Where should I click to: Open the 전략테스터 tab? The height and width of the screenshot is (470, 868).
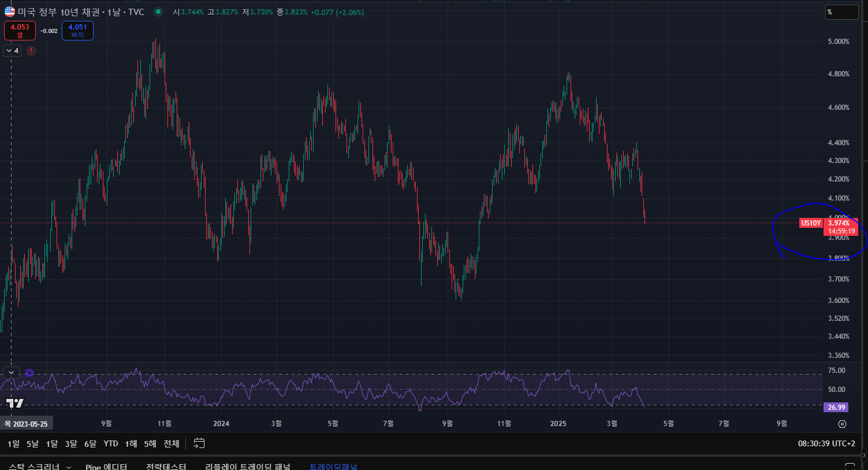[x=166, y=466]
